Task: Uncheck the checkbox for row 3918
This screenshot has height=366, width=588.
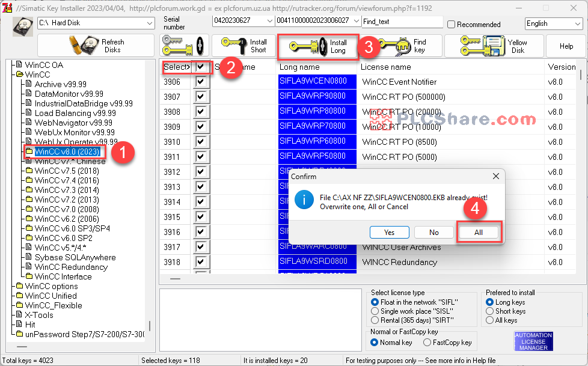Action: [201, 261]
